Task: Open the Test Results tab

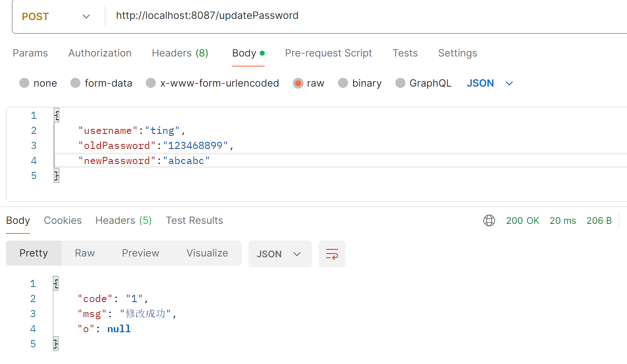Action: [x=194, y=220]
